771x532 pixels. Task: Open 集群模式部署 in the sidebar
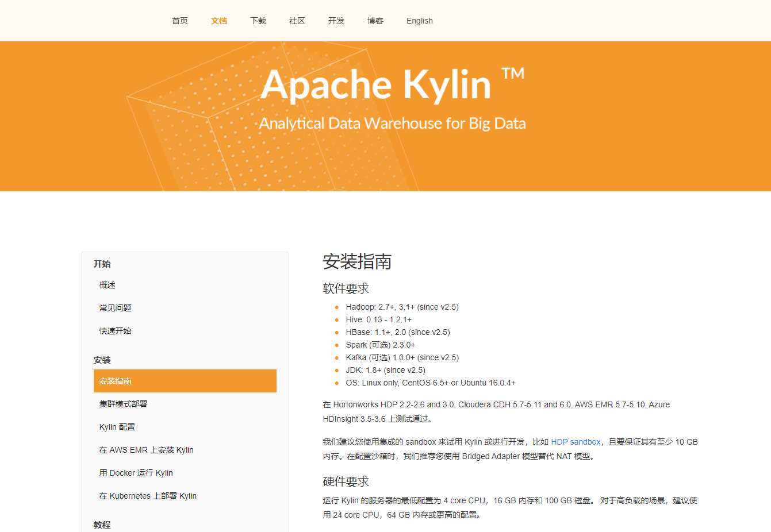pyautogui.click(x=124, y=404)
